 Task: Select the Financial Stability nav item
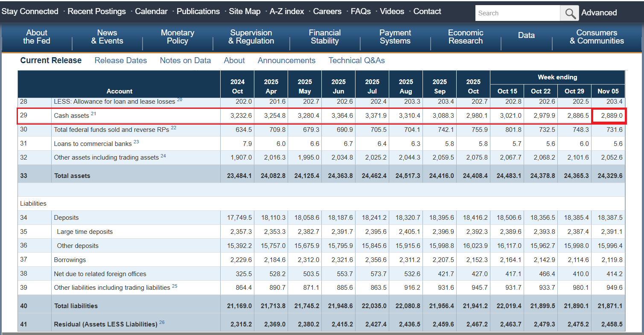325,37
